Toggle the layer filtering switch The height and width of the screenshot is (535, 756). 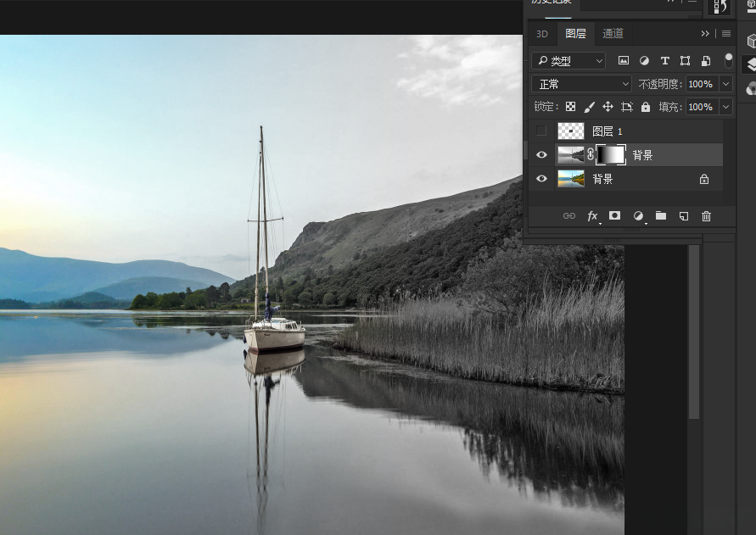coord(728,61)
